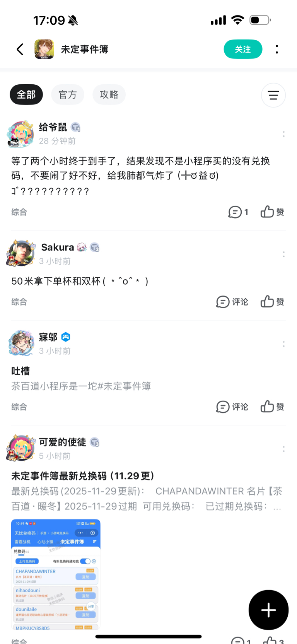Open post 未定事件簿最新兑换码 (11.29更)
Image resolution: width=297 pixels, height=644 pixels.
tap(83, 476)
